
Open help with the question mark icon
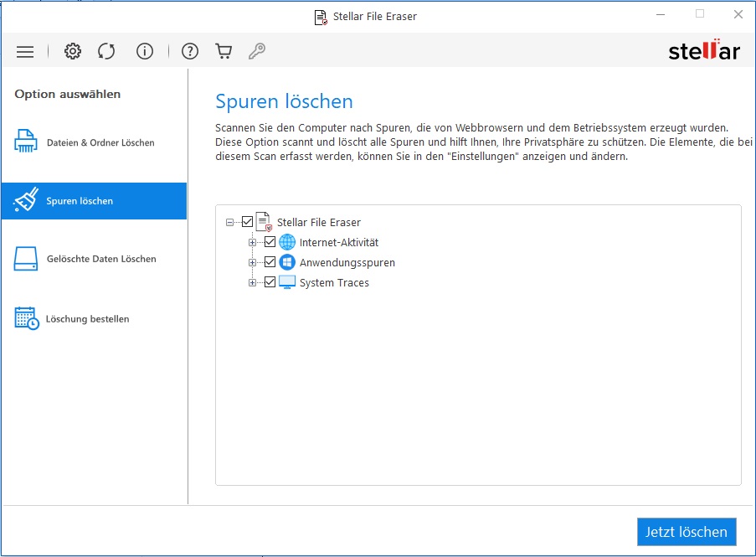point(190,52)
